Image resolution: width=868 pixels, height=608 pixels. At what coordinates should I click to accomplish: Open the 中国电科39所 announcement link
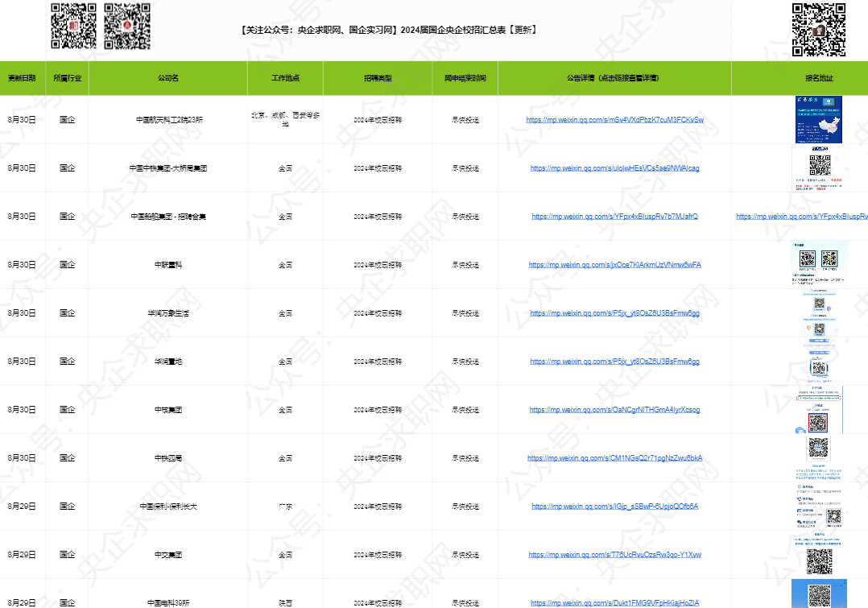click(614, 602)
